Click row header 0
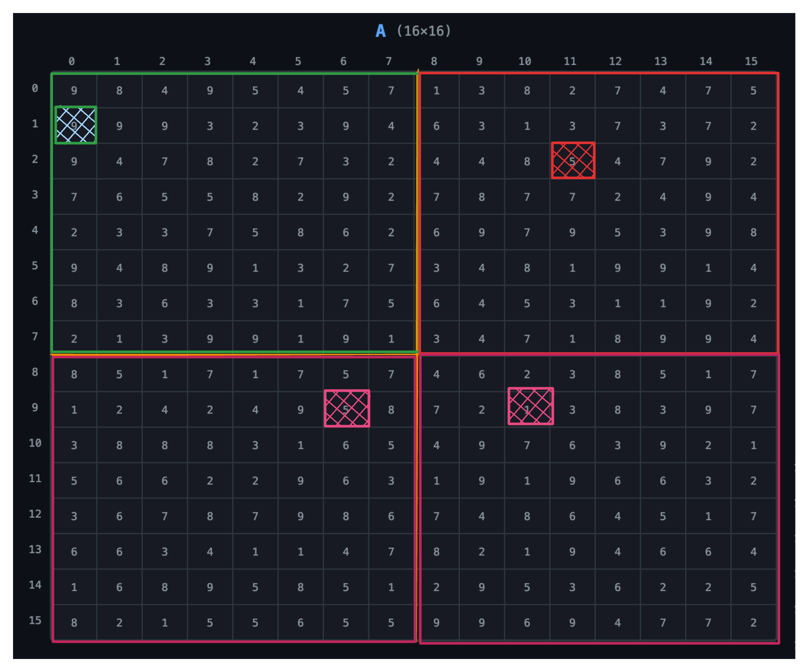 (x=35, y=89)
